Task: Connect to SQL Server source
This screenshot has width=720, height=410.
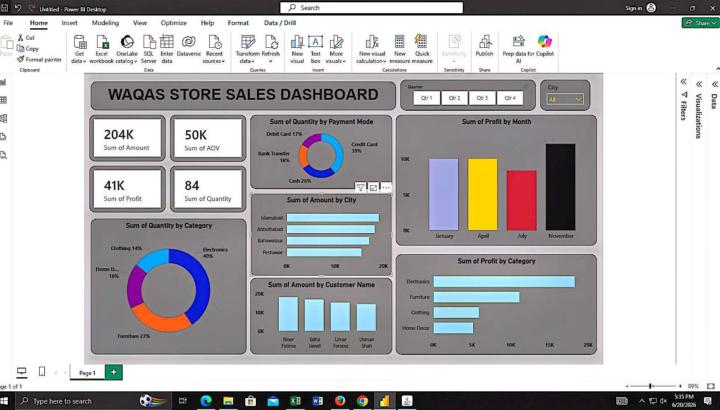Action: click(x=149, y=49)
